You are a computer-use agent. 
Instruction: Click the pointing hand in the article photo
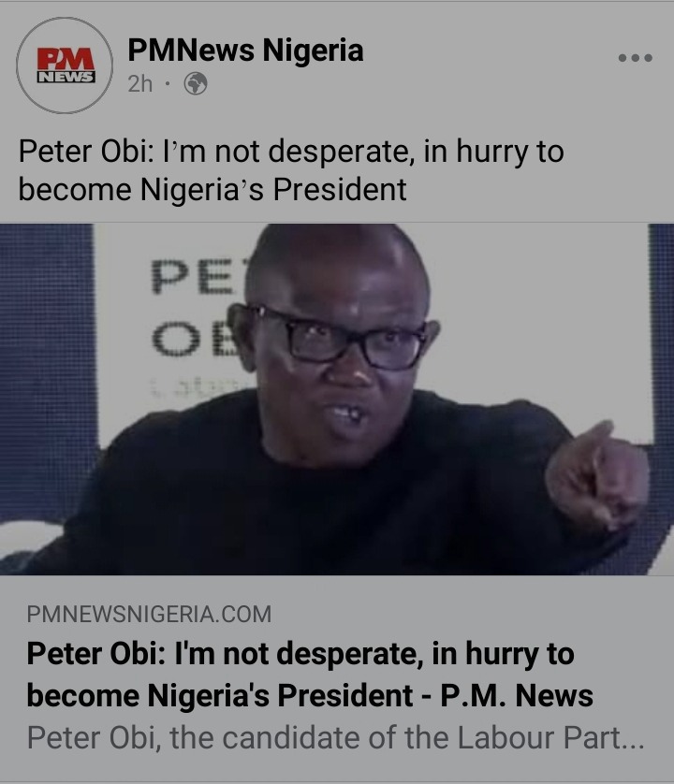click(597, 476)
